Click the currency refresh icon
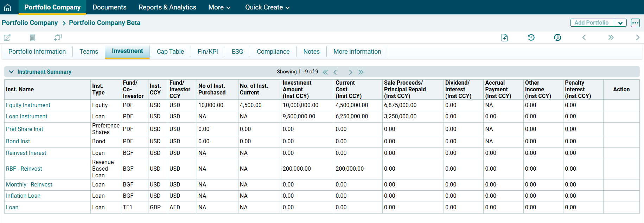The image size is (644, 223). click(x=557, y=38)
